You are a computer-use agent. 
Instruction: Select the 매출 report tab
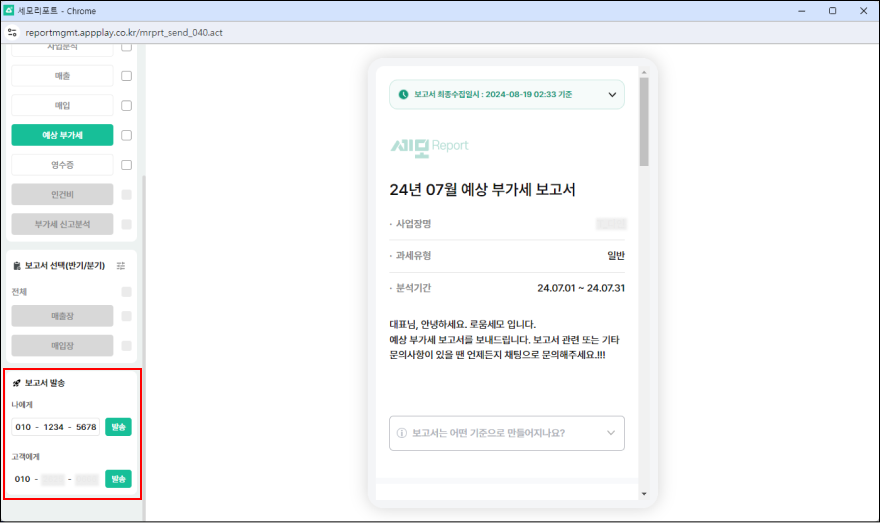coord(62,76)
